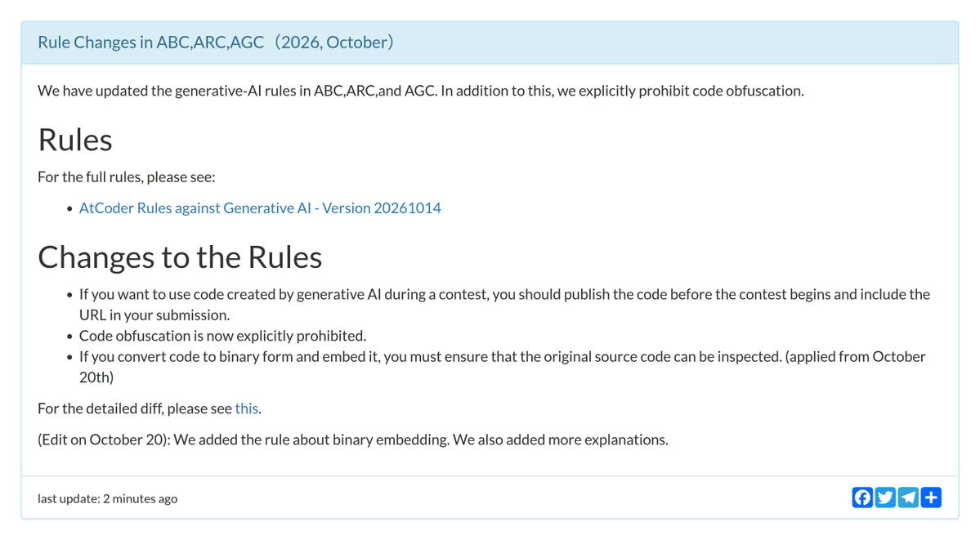This screenshot has width=980, height=540.
Task: Click the intro sentence about updated generative-AI rules
Action: point(421,91)
